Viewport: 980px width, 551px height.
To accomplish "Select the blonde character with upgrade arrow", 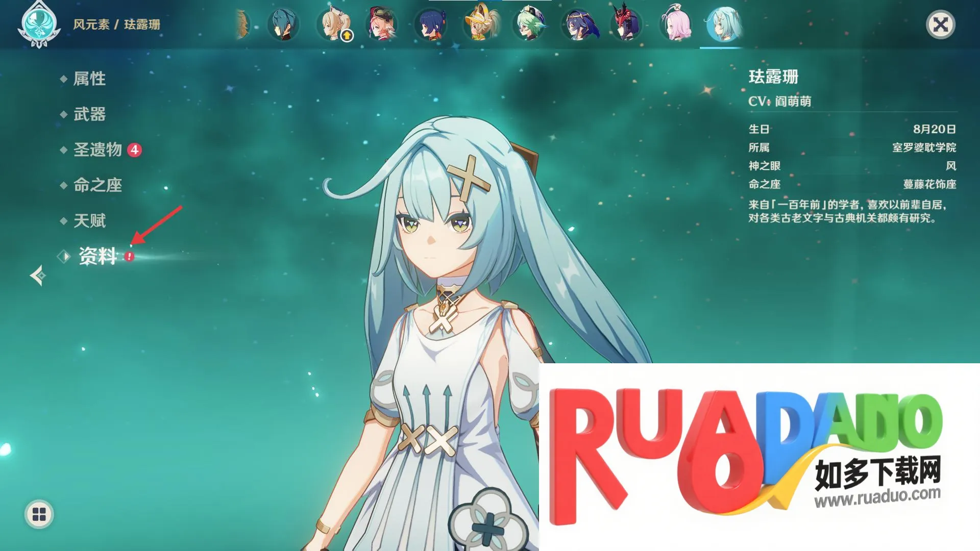I will pyautogui.click(x=334, y=24).
